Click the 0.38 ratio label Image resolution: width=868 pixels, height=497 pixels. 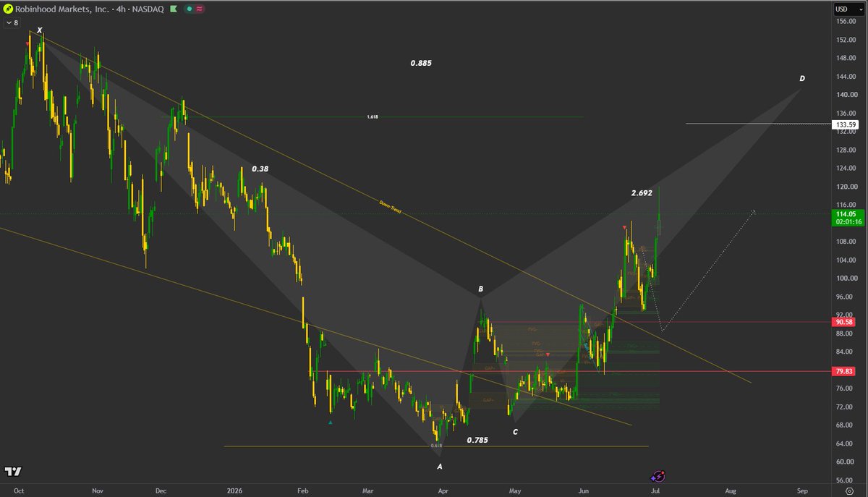[x=260, y=169]
